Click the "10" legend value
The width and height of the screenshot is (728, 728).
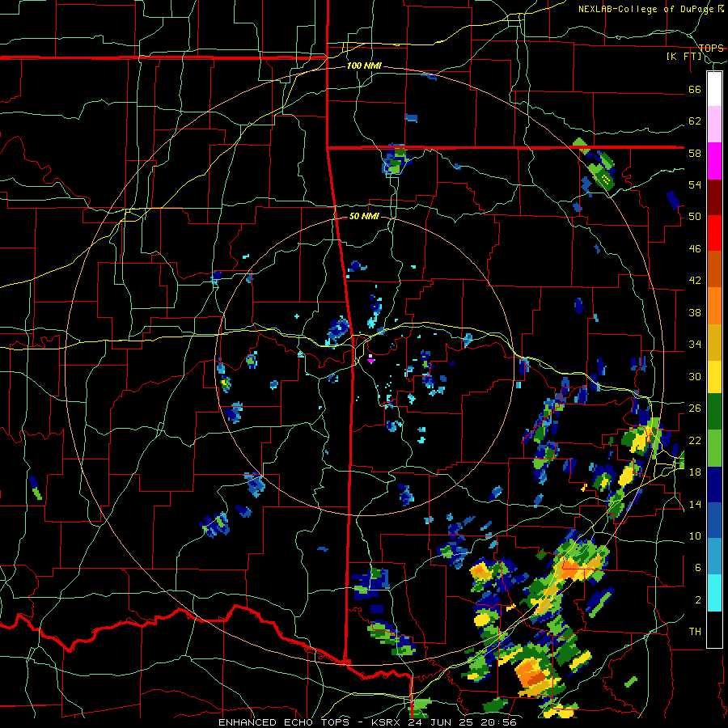[x=695, y=536]
